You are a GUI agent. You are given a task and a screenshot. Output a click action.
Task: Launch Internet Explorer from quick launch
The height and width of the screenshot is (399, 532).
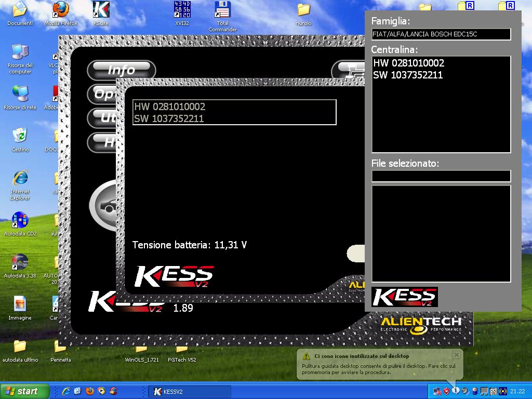(66, 391)
